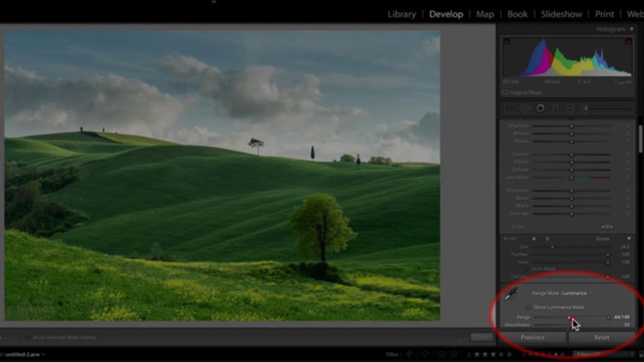
Task: Click the Reset button
Action: pos(602,337)
